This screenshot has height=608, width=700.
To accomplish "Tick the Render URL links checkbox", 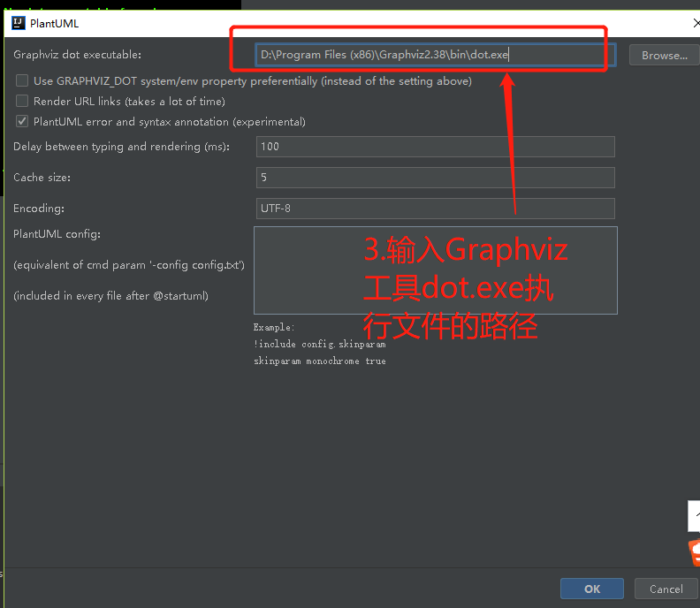I will pyautogui.click(x=22, y=101).
